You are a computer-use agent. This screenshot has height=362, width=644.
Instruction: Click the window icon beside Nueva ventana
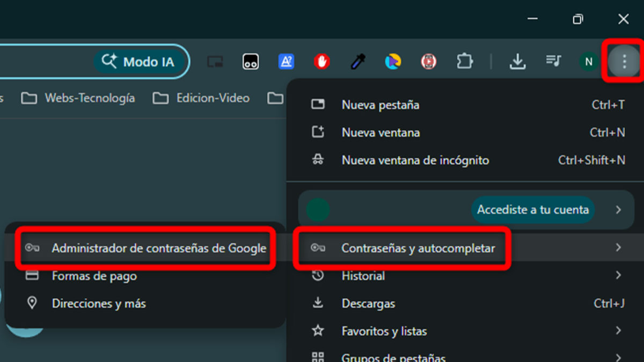[x=318, y=132]
